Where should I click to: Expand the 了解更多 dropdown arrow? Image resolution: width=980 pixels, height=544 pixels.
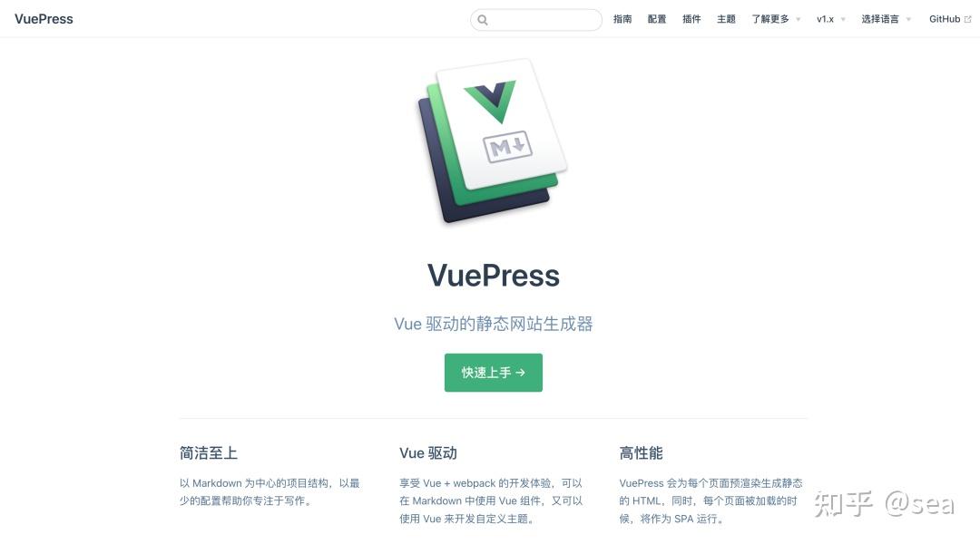click(799, 19)
